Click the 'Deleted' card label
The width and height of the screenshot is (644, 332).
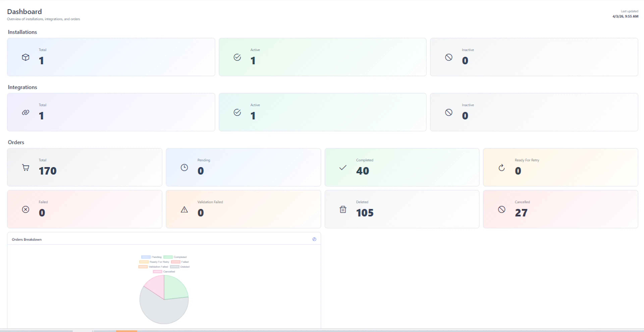point(362,202)
